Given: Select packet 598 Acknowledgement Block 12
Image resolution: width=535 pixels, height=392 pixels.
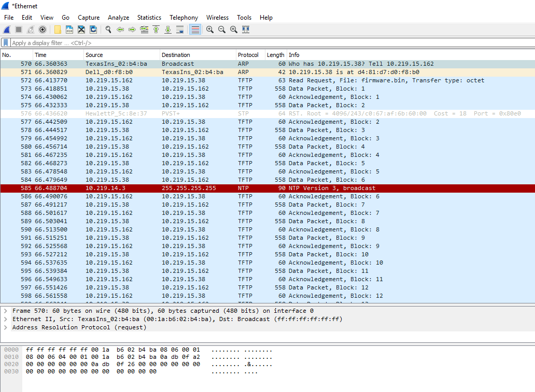Looking at the screenshot, I should point(267,296).
